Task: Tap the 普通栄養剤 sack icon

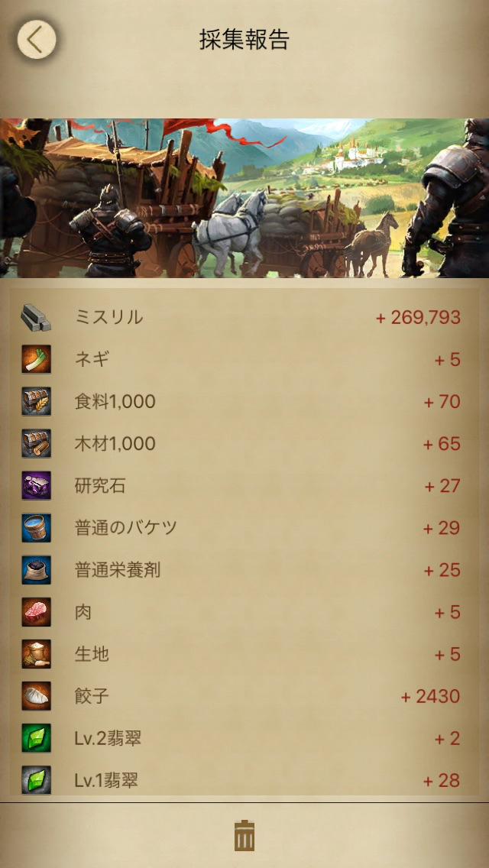Action: [36, 570]
